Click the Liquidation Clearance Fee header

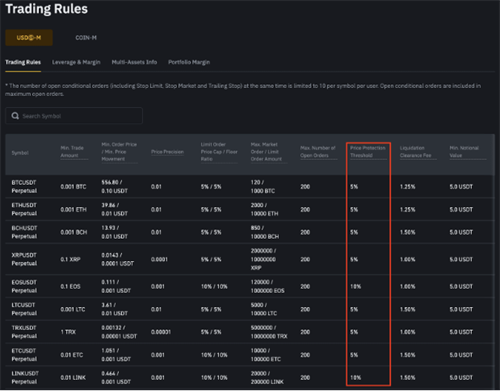416,152
